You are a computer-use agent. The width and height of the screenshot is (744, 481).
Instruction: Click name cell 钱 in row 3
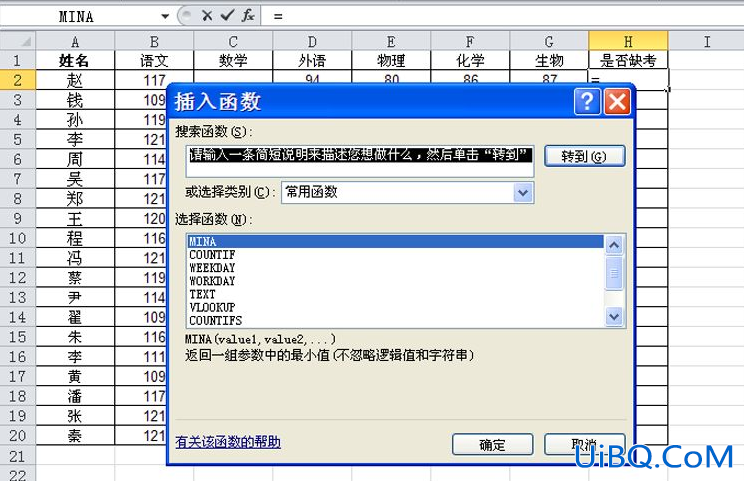point(75,100)
